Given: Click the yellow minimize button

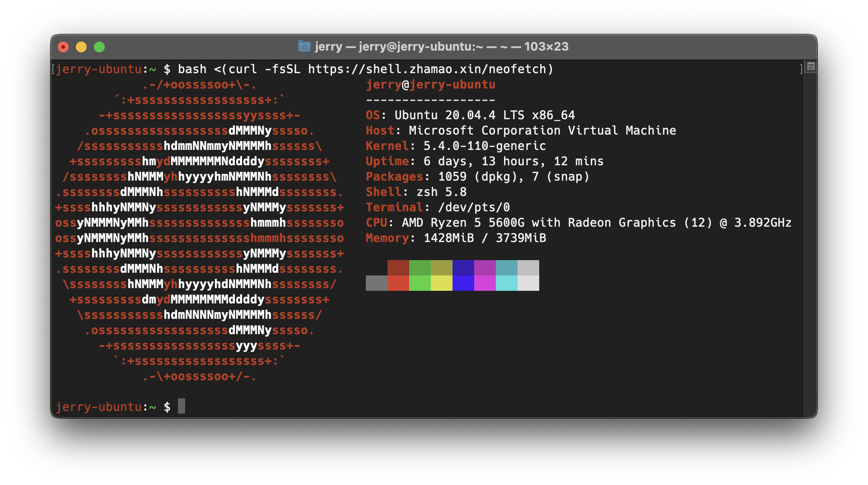Looking at the screenshot, I should (x=81, y=47).
